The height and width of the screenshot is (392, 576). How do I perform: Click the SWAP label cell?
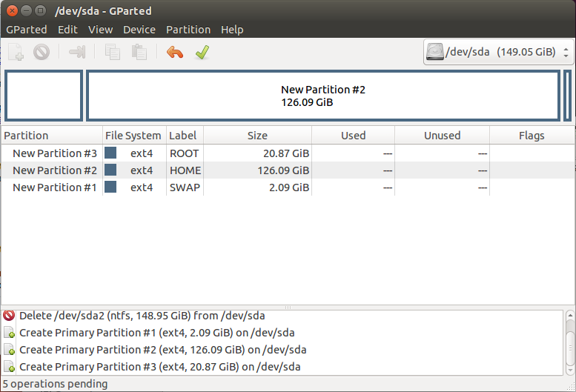tap(185, 187)
